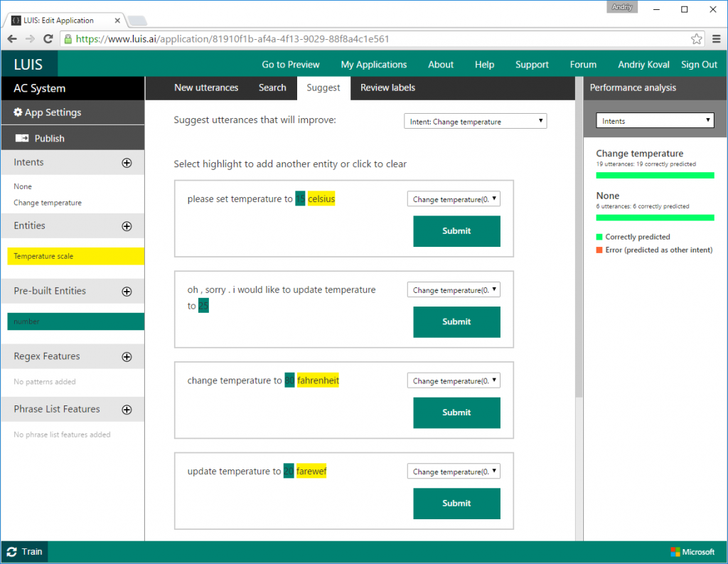Clear the fahrenheit entity highlight

pos(318,381)
